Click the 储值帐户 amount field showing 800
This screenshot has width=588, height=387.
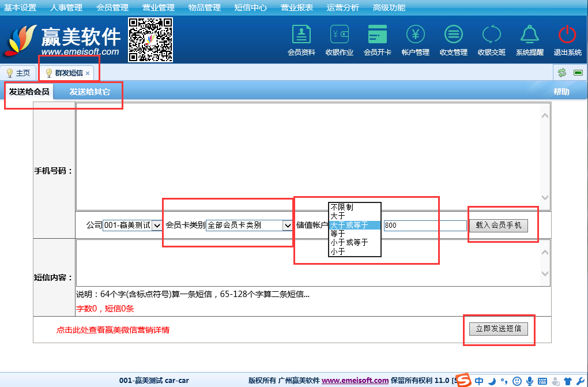coord(424,226)
